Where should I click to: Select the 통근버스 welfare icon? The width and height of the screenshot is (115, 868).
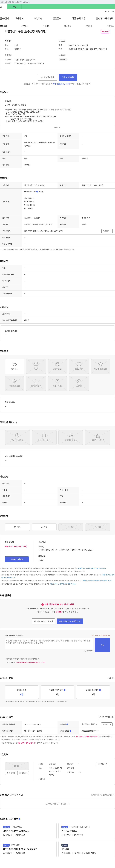point(14,366)
